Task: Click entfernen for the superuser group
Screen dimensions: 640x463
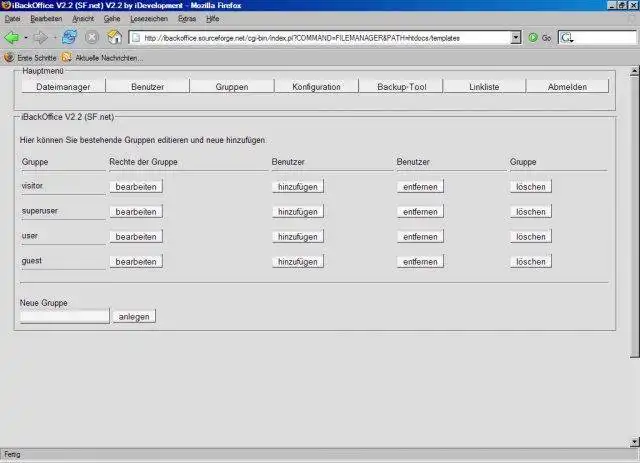Action: 420,211
